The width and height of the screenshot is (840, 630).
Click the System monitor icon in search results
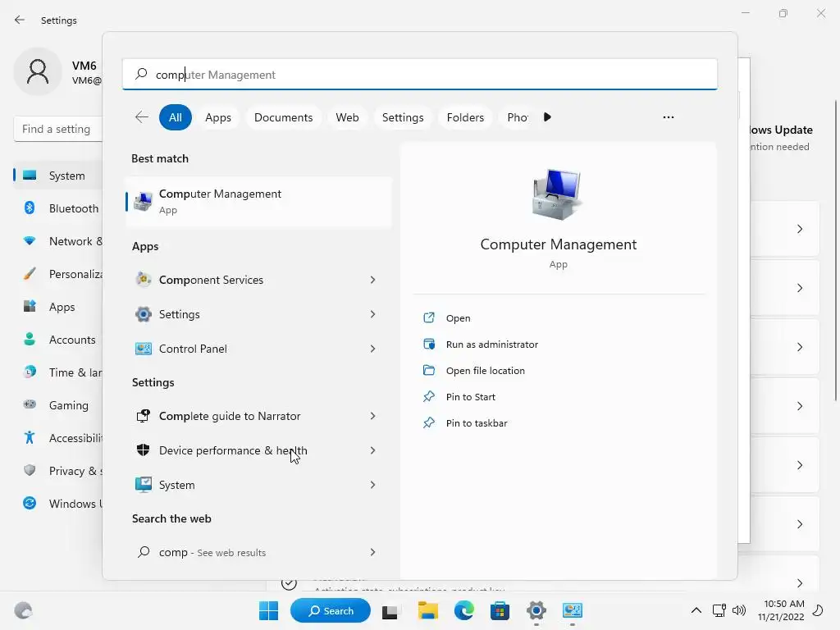(143, 484)
